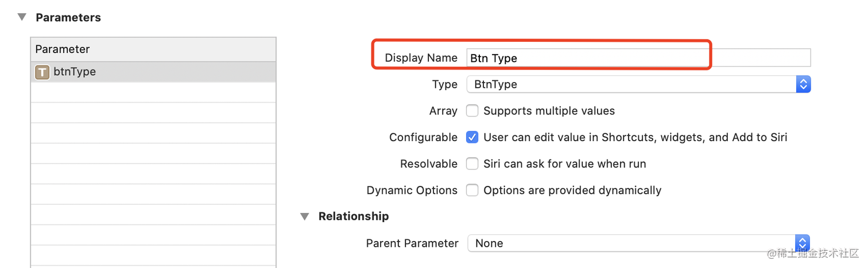Click the empty row below btnType

click(153, 92)
